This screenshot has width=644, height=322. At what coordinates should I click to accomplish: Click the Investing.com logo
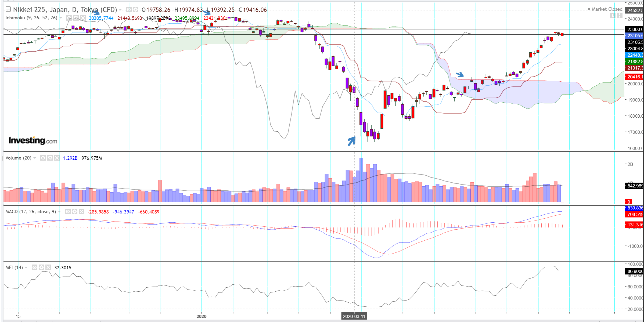[x=33, y=140]
